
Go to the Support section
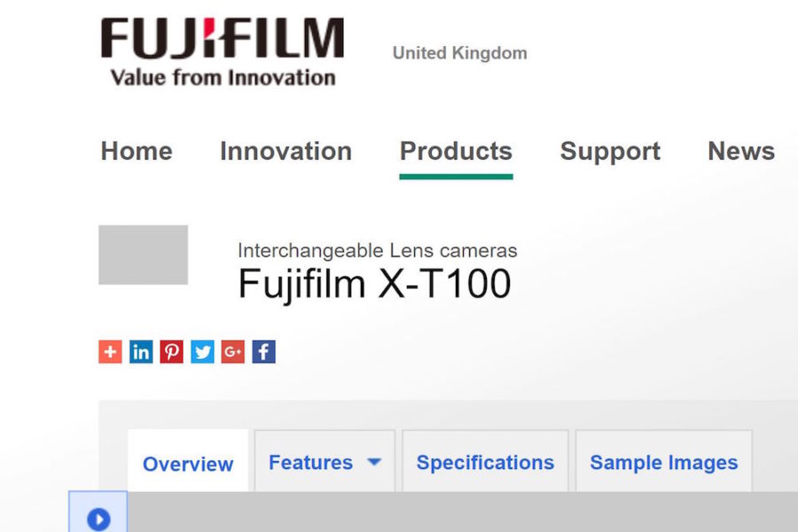click(x=610, y=152)
